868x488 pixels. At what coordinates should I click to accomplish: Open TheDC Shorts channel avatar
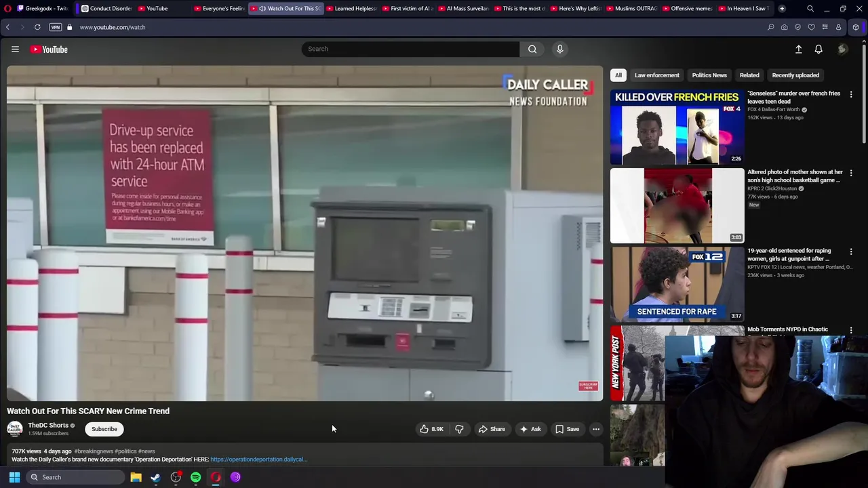coord(14,429)
